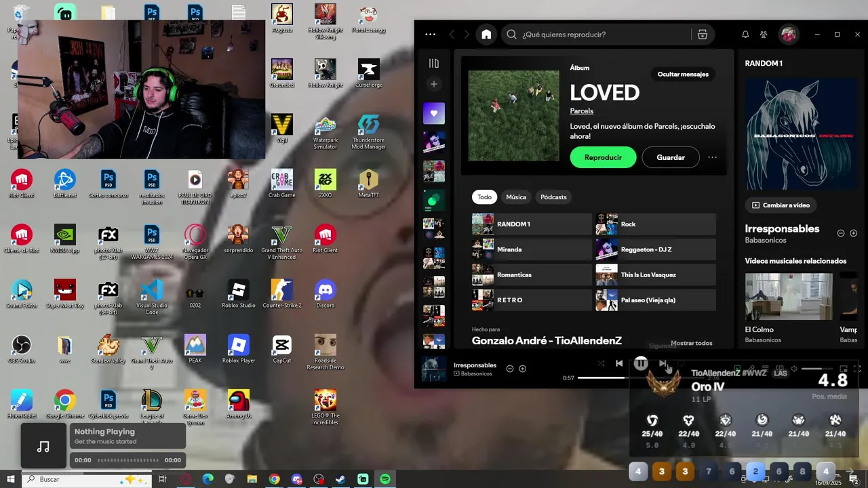Click Mostrar todos link
This screenshot has width=868, height=488.
[692, 343]
